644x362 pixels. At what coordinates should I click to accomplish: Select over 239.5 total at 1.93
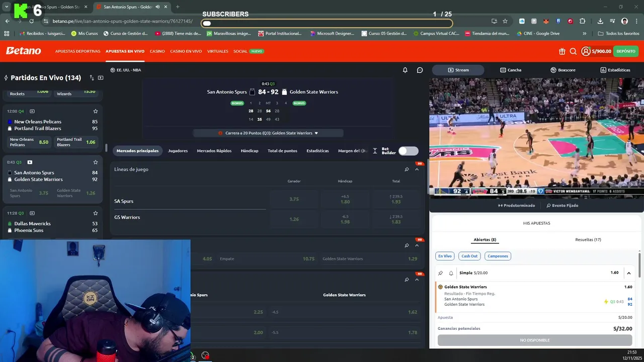396,199
